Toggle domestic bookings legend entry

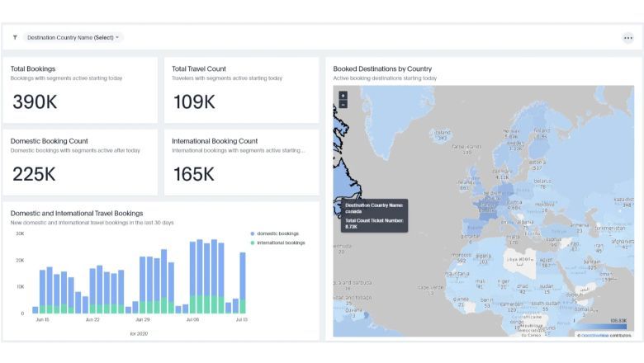tap(274, 233)
